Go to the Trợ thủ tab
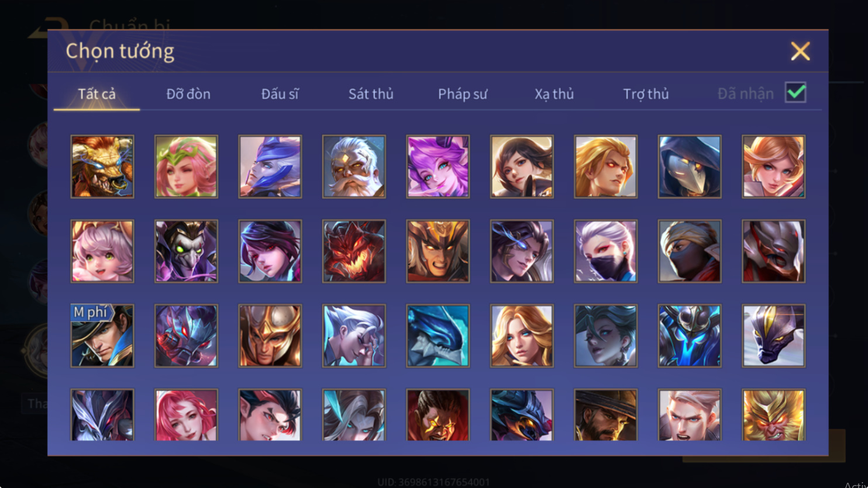This screenshot has height=488, width=868. [x=646, y=94]
